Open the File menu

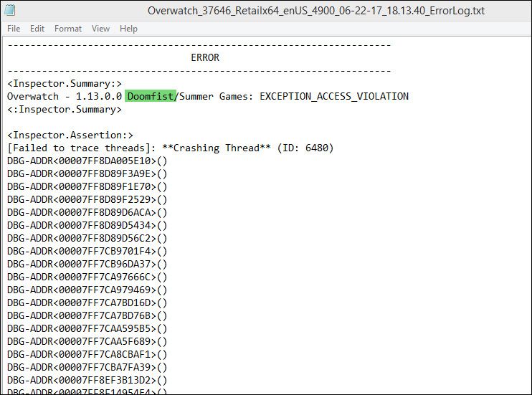coord(14,29)
